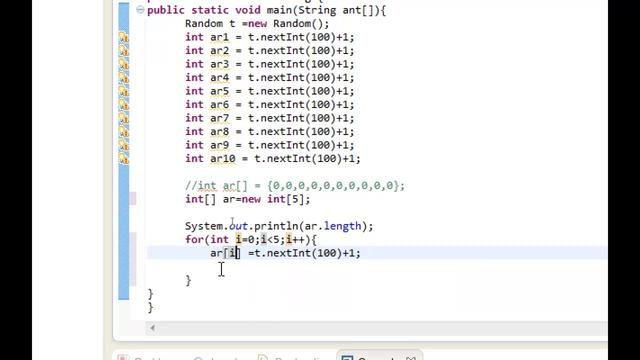This screenshot has width=640, height=360.
Task: Click the warning marker beside int ar10 line
Action: coord(124,158)
